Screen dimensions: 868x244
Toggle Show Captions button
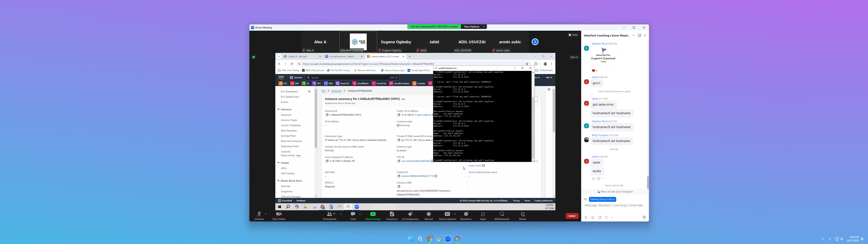(447, 216)
